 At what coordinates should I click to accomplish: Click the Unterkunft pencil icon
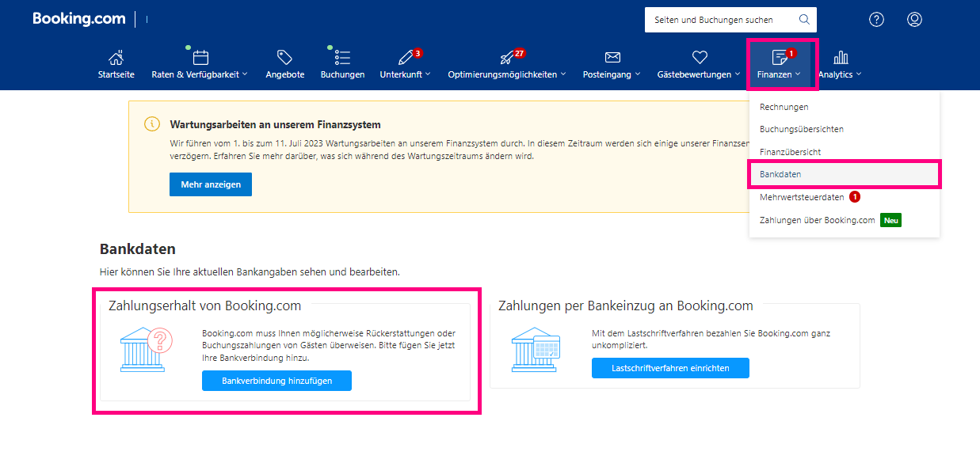pos(406,57)
